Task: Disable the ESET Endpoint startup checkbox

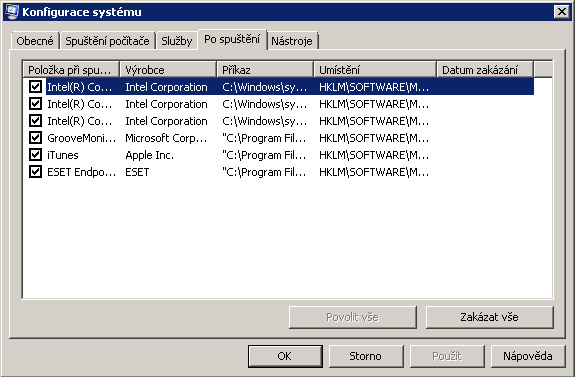Action: point(35,172)
